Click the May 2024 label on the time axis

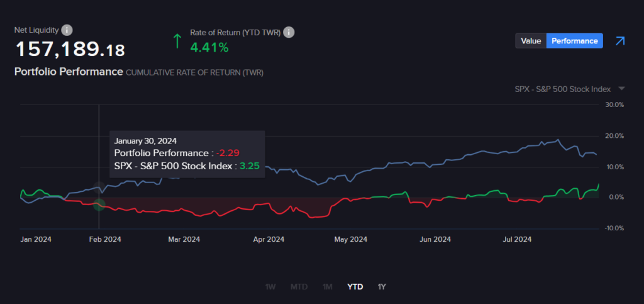(350, 239)
